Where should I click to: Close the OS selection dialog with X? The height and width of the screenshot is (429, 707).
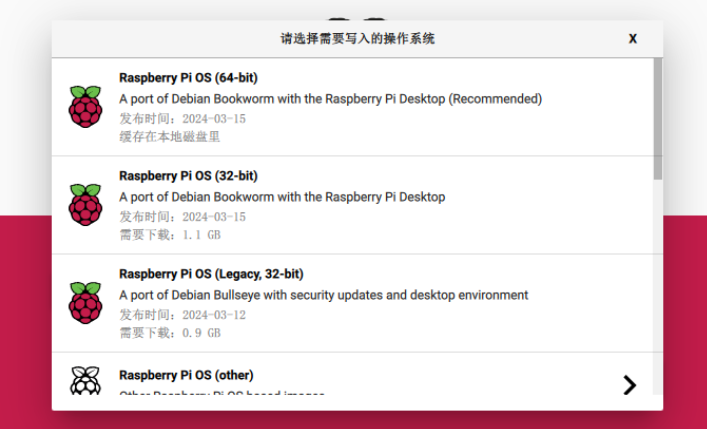(x=633, y=39)
